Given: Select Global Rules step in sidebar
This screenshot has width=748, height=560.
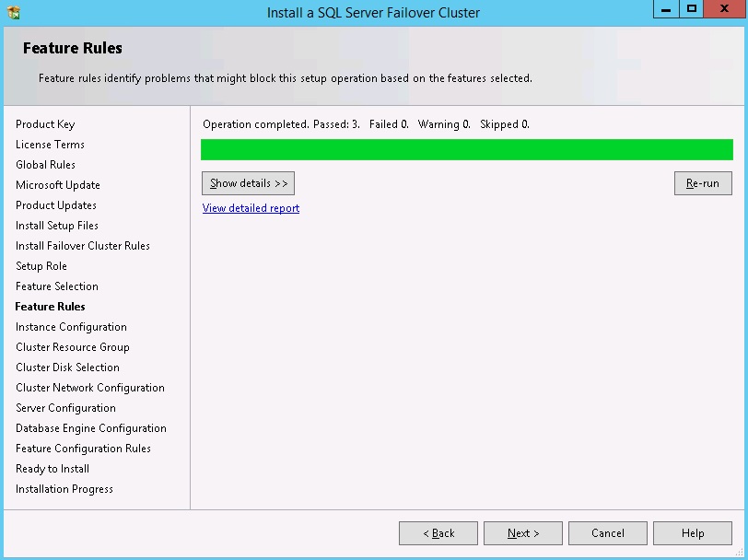Looking at the screenshot, I should pos(45,165).
